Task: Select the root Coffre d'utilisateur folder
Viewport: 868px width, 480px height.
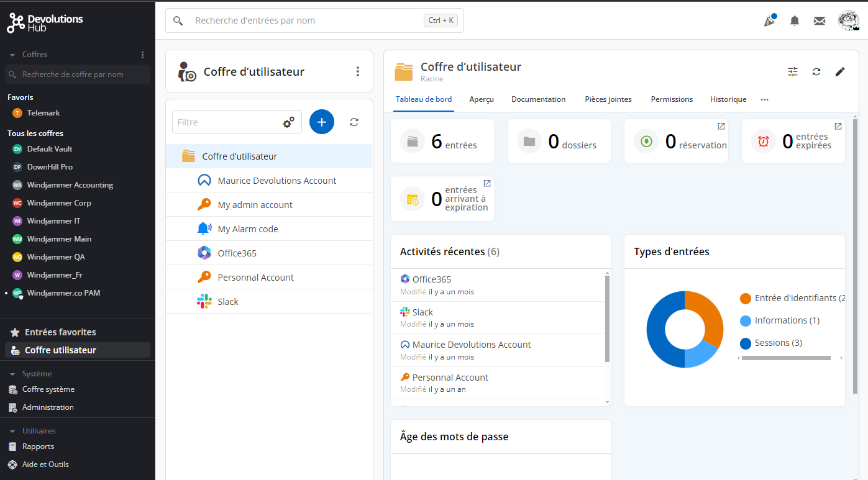Action: tap(269, 156)
